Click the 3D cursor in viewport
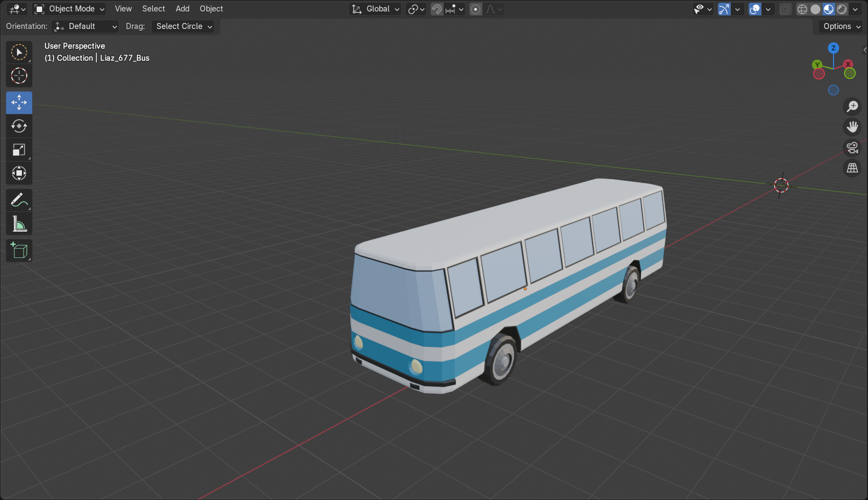Screen dimensions: 868x500 pyautogui.click(x=782, y=186)
